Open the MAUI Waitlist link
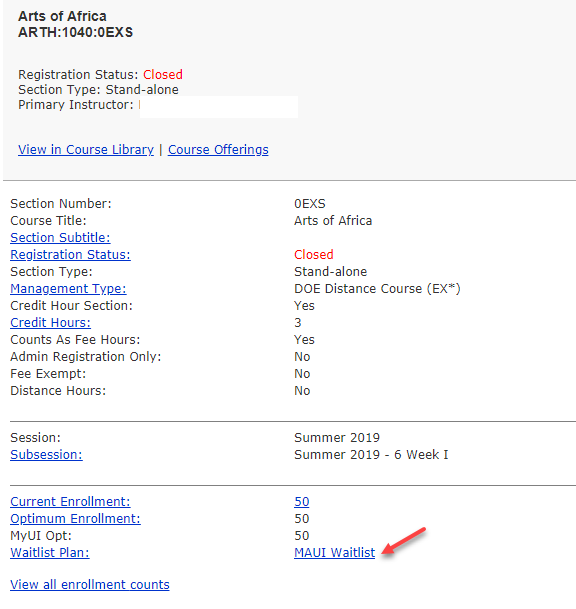The height and width of the screenshot is (609, 576). pyautogui.click(x=334, y=552)
